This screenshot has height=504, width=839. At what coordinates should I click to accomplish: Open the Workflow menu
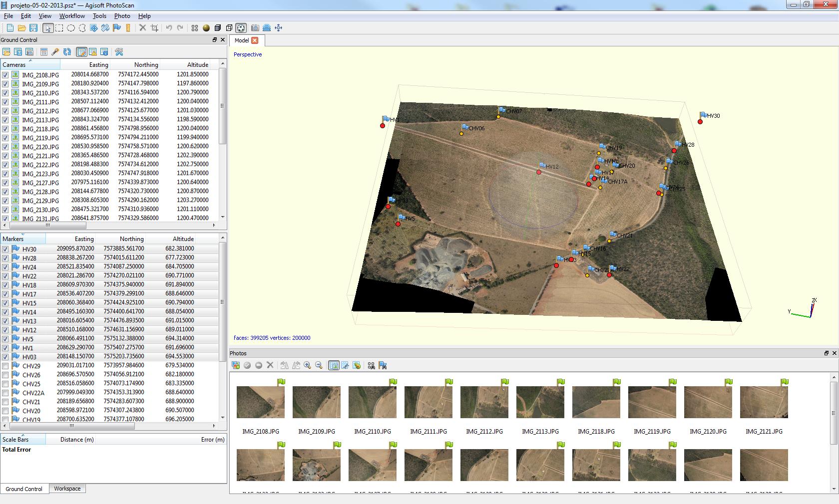pos(72,16)
